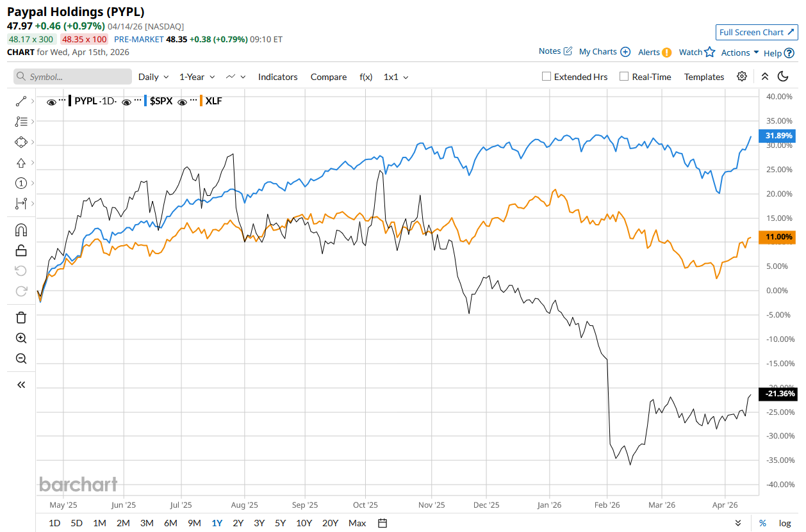
Task: Toggle visibility of $SPX series
Action: click(x=126, y=101)
